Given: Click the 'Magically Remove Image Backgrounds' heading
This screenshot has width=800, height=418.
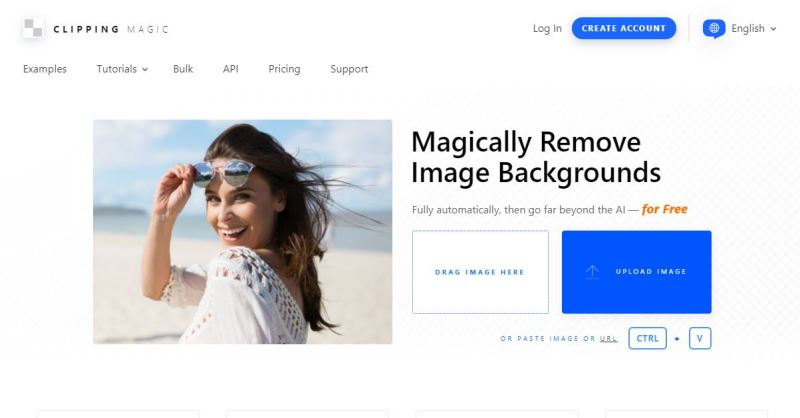Looking at the screenshot, I should 536,157.
